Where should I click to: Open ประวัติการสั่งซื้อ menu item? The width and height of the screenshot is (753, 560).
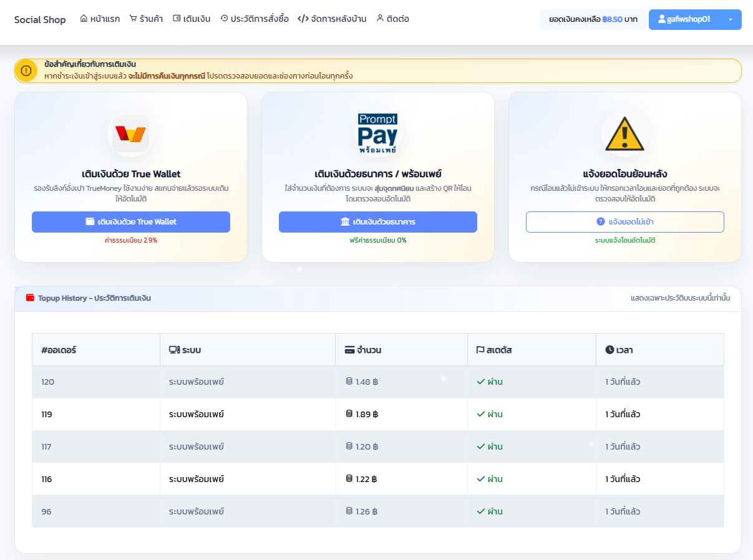255,19
